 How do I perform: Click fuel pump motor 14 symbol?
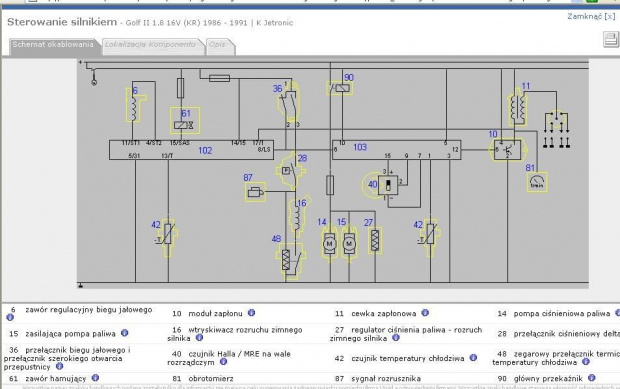point(329,243)
